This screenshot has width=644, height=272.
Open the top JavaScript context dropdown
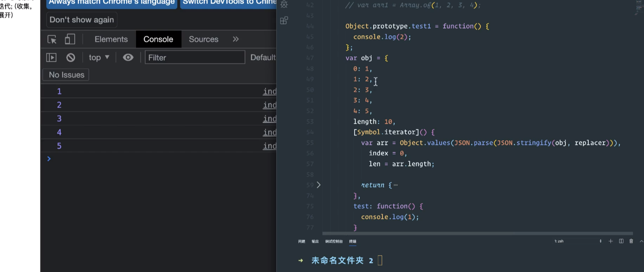pyautogui.click(x=99, y=58)
